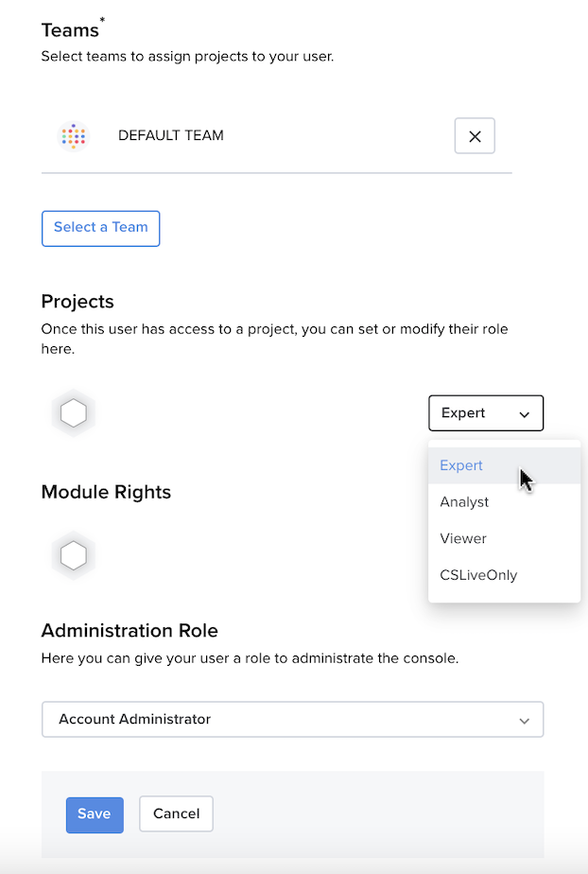The height and width of the screenshot is (874, 588).
Task: Click the DEFAULT TEAM colorful dots logo
Action: [74, 136]
